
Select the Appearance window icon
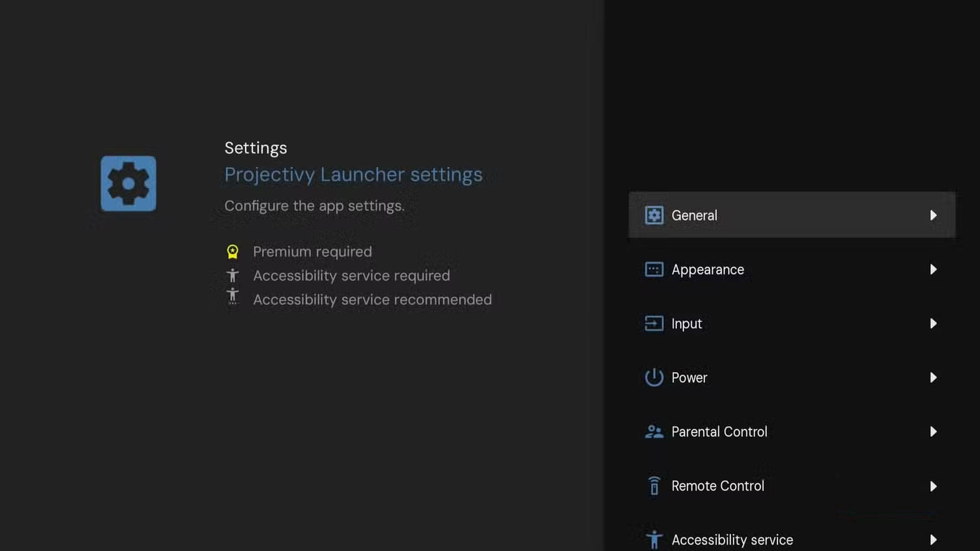tap(653, 269)
